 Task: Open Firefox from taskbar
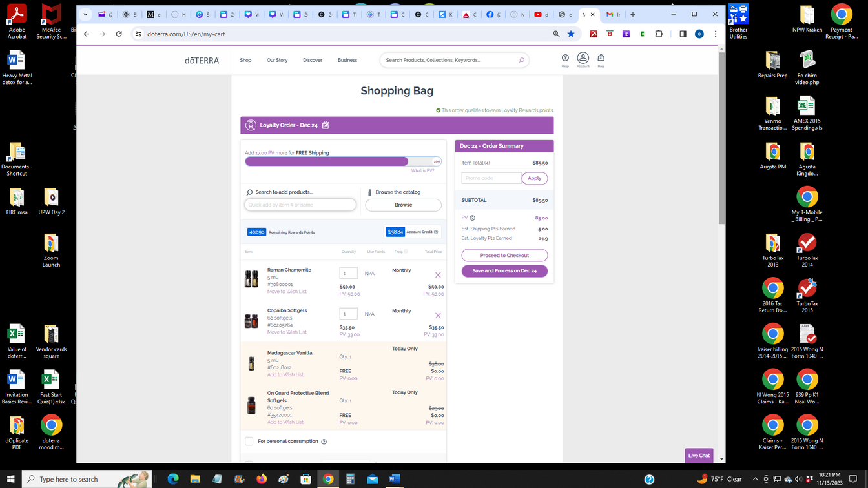(x=262, y=479)
